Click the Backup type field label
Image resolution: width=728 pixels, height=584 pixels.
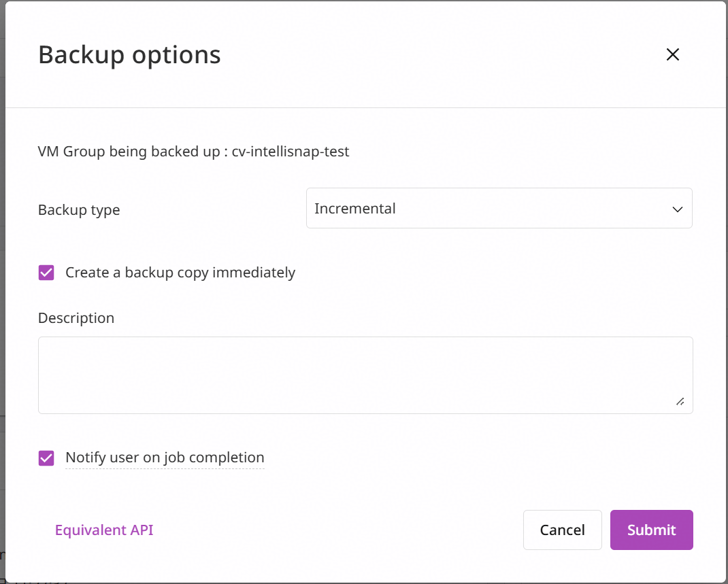(x=79, y=210)
